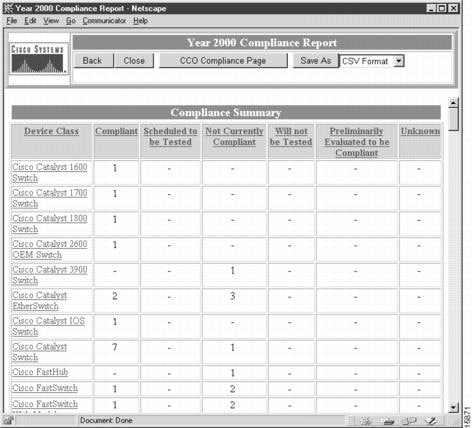Open the CSV Format dropdown

coord(399,61)
